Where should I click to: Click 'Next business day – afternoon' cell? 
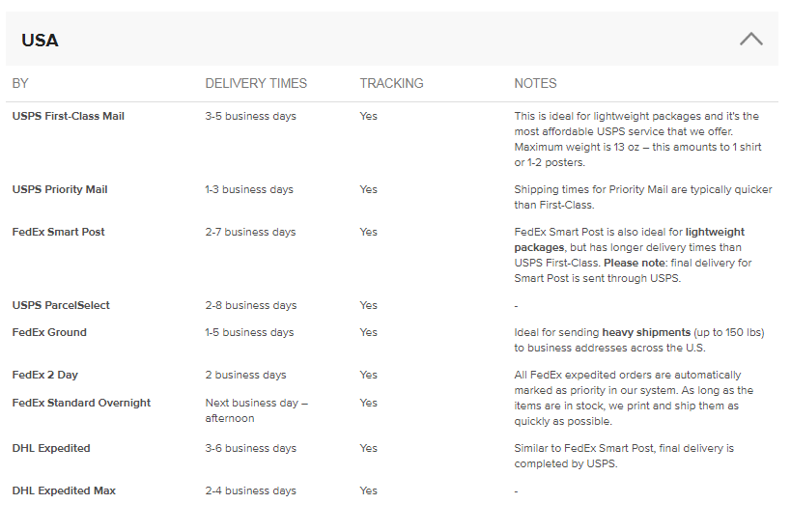[256, 410]
